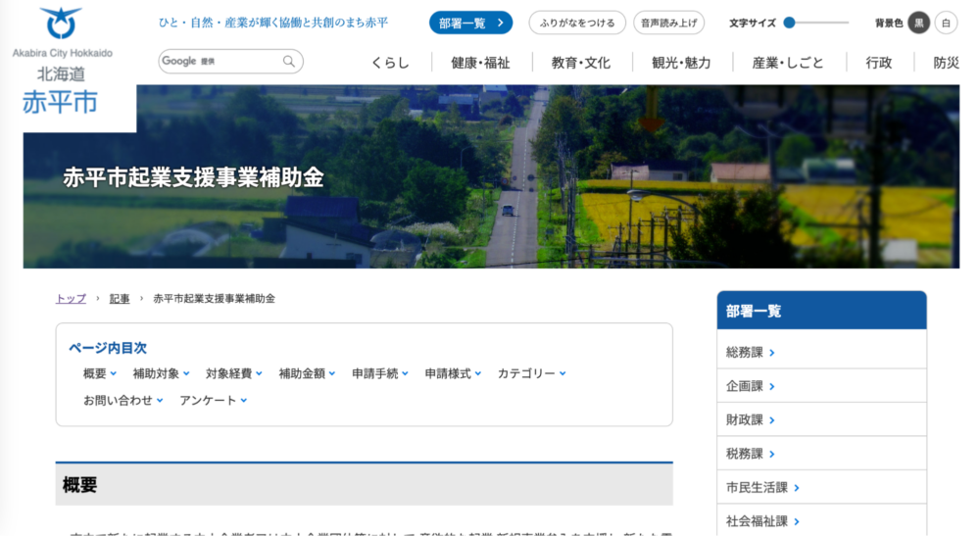980x536 pixels.
Task: Jump to 概要 section
Action: click(99, 373)
